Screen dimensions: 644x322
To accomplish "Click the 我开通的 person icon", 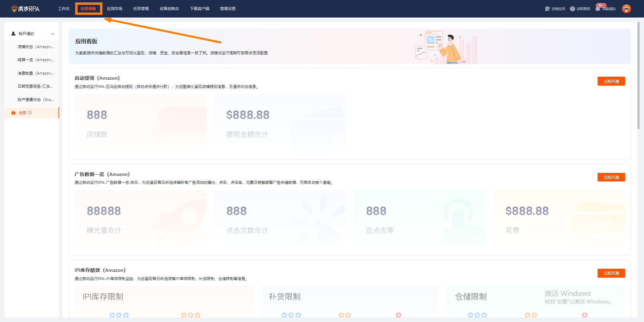I will tap(13, 34).
